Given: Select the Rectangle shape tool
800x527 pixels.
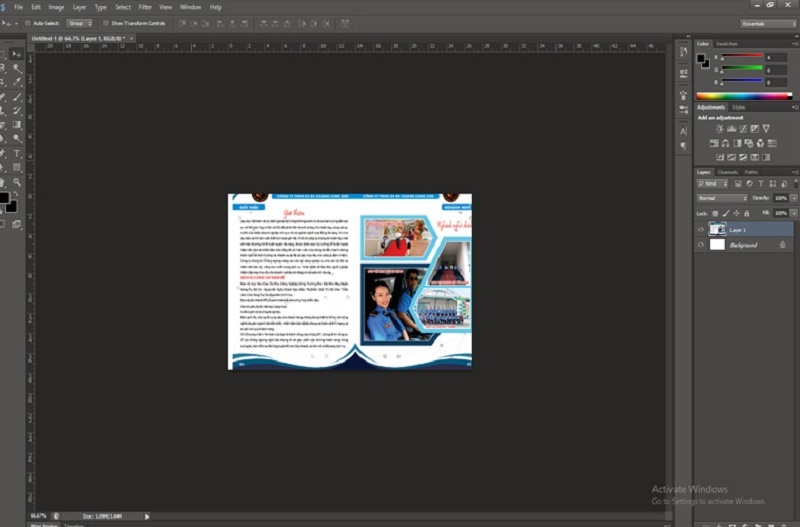Looking at the screenshot, I should pyautogui.click(x=17, y=167).
